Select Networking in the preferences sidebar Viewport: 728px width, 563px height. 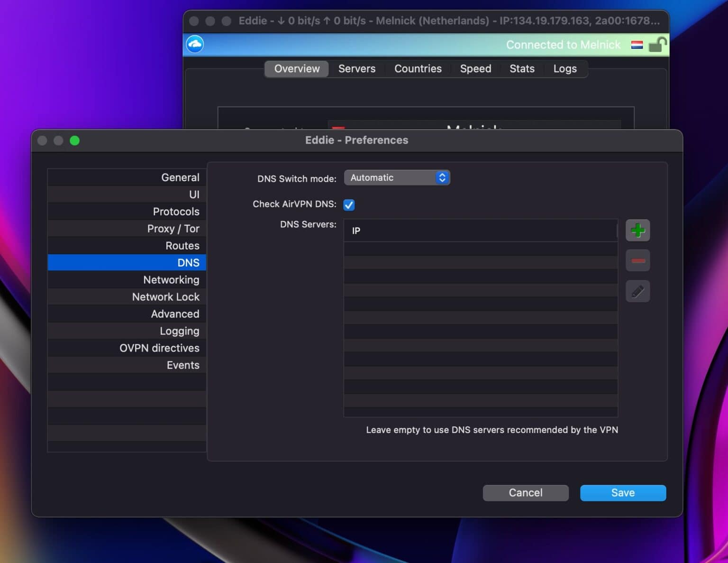click(x=172, y=280)
